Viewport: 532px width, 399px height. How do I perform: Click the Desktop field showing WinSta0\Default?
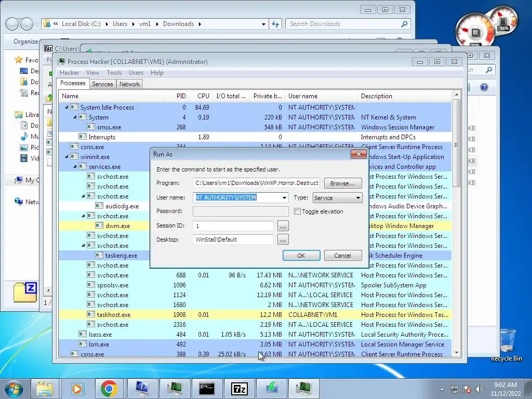(233, 240)
